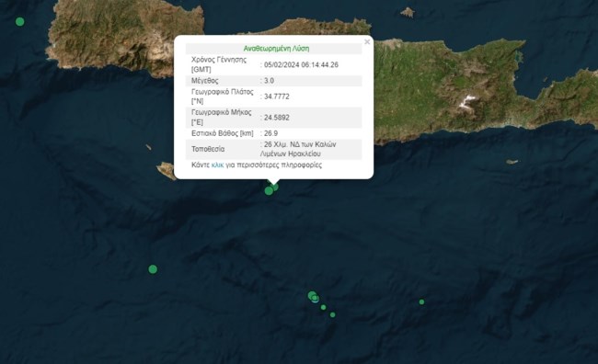Click the 'Γεωγραφικό Μήκος [°E]' label
Image resolution: width=598 pixels, height=364 pixels.
pyautogui.click(x=221, y=118)
